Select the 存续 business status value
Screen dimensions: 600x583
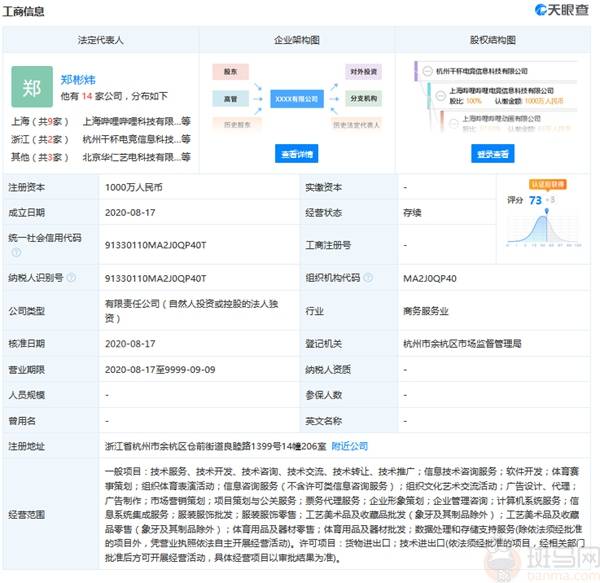[412, 213]
